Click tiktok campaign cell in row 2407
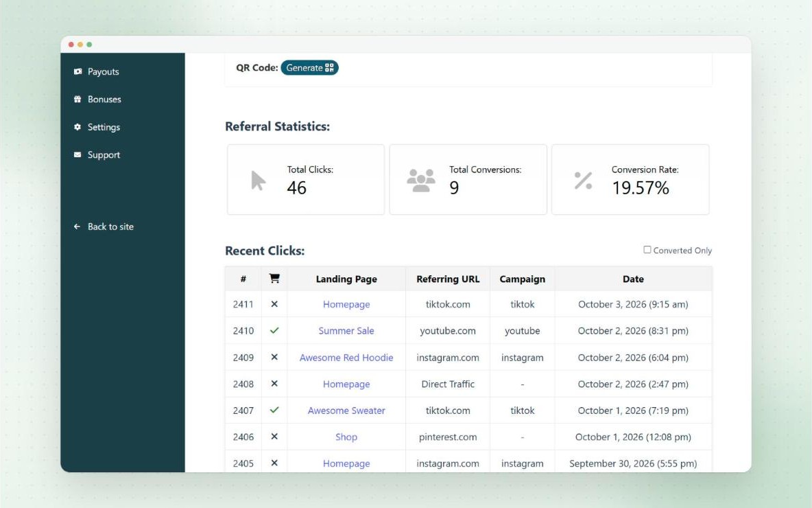 (x=523, y=411)
